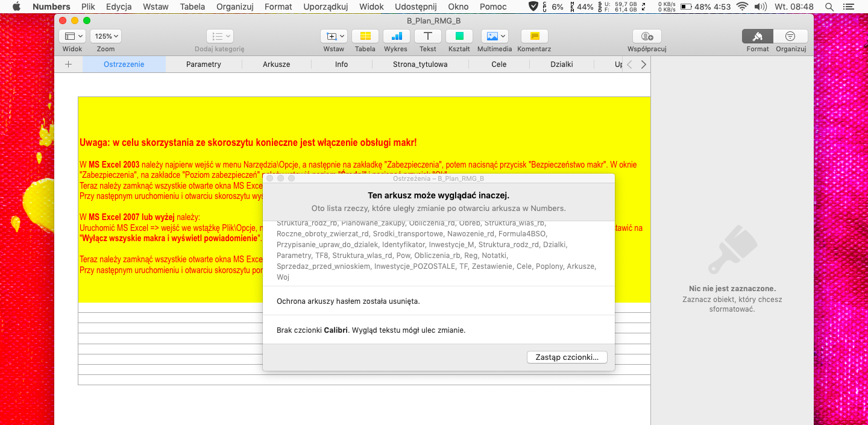
Task: Insert a text box with Tekst icon
Action: tap(428, 36)
